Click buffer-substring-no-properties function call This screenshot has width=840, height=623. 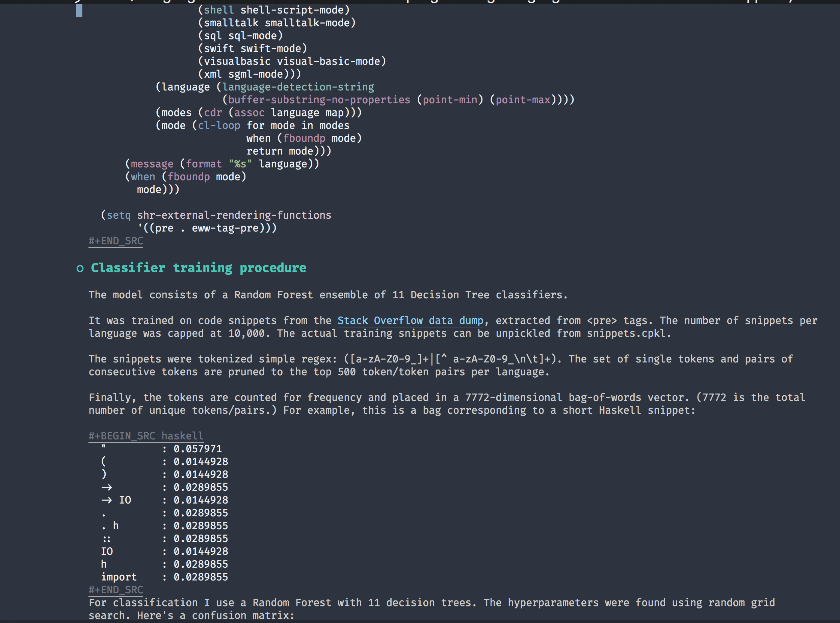(x=319, y=100)
